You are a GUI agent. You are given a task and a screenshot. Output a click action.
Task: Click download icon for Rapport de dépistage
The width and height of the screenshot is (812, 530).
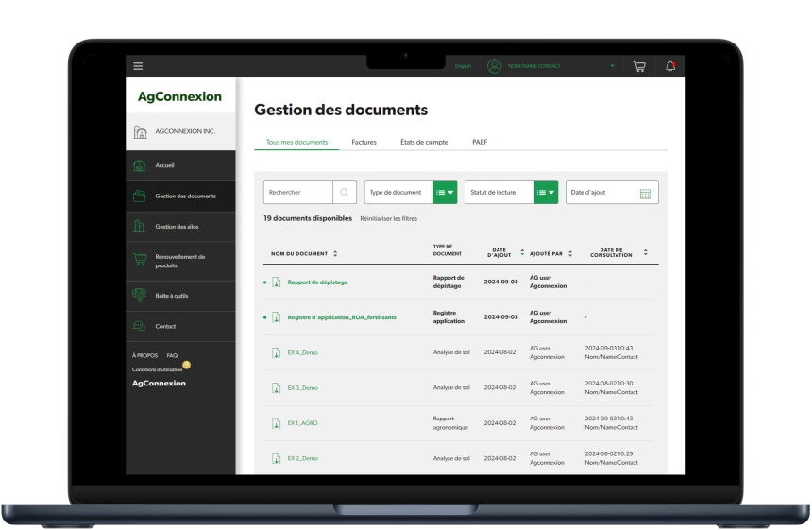277,282
